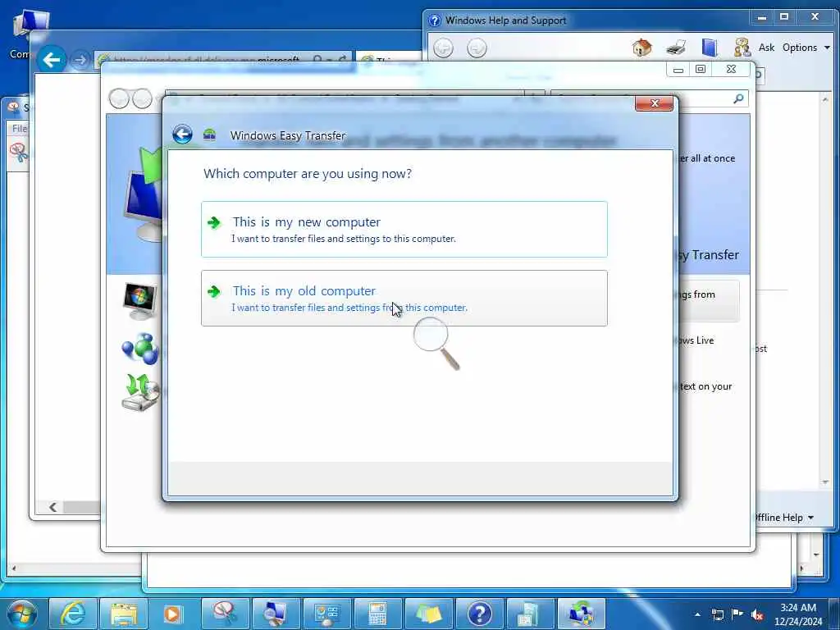Image resolution: width=840 pixels, height=630 pixels.
Task: Click the network tray icon
Action: pyautogui.click(x=717, y=614)
